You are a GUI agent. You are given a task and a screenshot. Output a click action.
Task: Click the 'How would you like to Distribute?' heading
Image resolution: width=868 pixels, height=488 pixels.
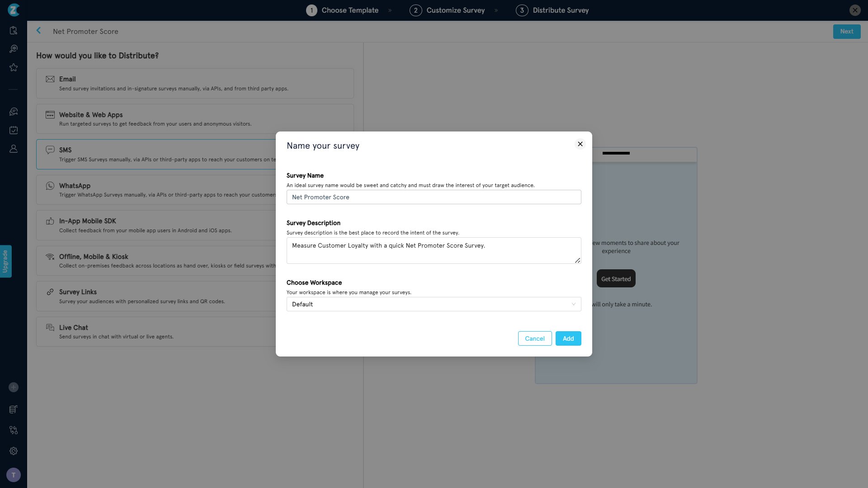(x=97, y=56)
